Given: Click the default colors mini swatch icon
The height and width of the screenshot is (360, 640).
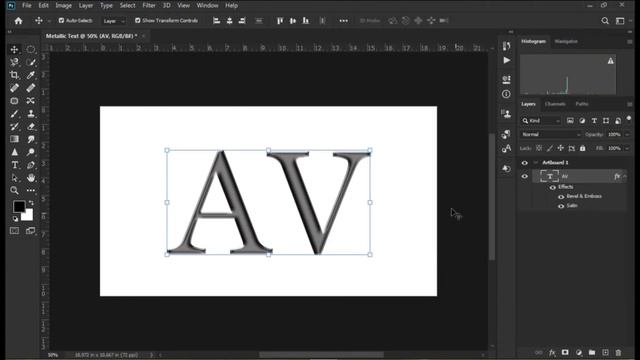Looking at the screenshot, I should (15, 219).
